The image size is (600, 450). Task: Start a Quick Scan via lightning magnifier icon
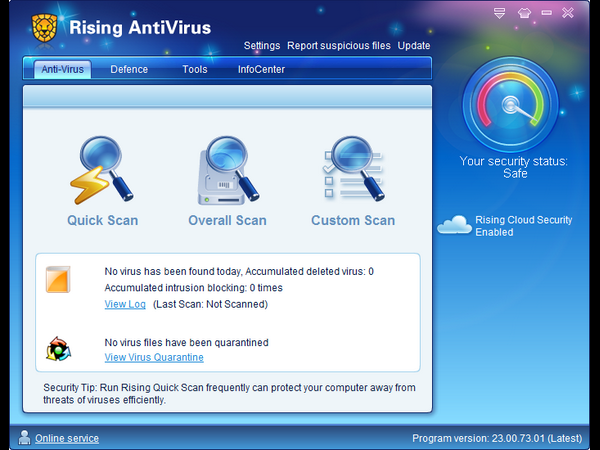point(102,170)
